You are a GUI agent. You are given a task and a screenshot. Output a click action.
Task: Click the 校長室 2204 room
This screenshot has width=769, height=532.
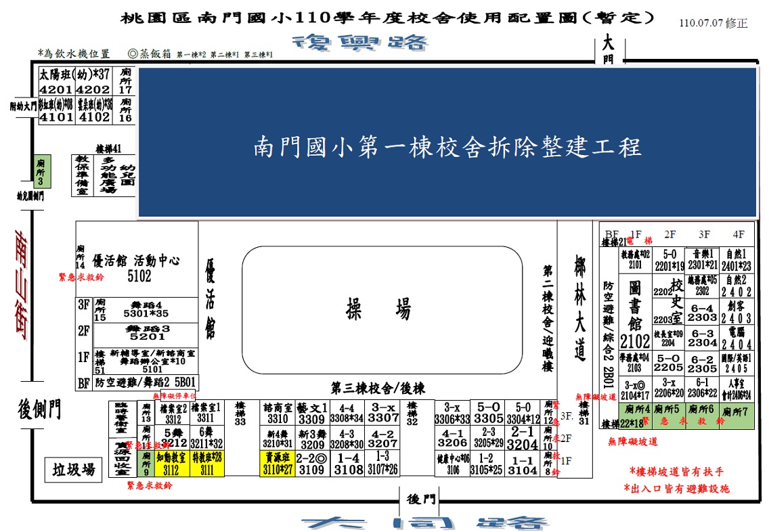coord(668,338)
